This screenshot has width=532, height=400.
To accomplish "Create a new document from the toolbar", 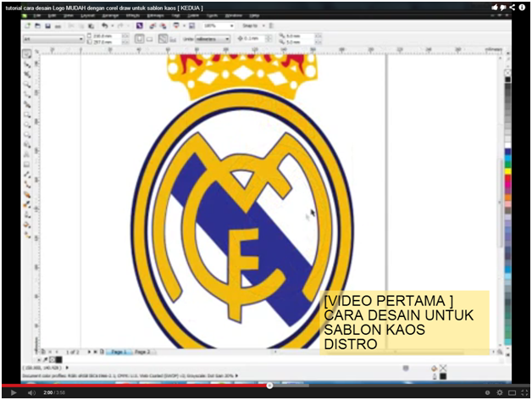I will tap(27, 25).
